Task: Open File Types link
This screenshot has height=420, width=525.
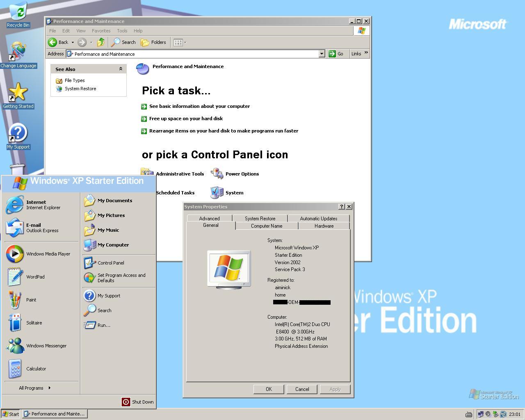Action: coord(75,81)
